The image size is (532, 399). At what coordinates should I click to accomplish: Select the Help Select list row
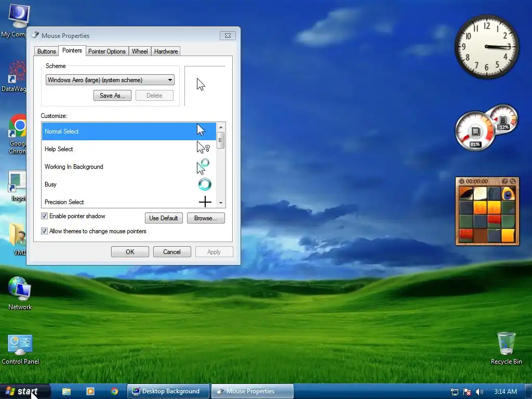(x=129, y=149)
